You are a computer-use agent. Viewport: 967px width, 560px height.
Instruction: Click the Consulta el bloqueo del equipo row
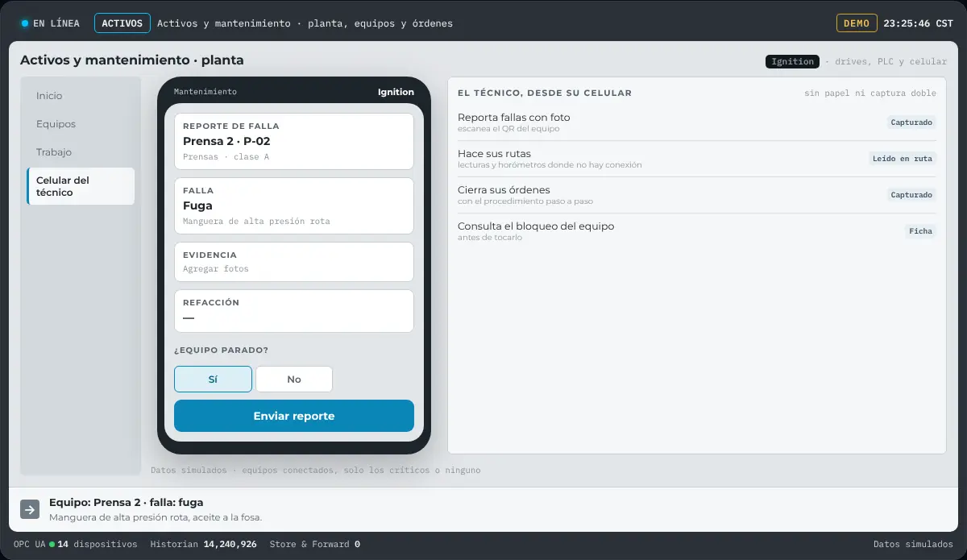697,231
